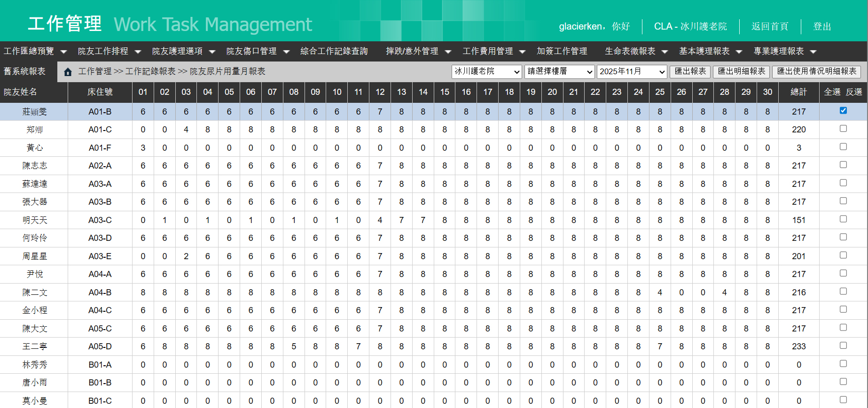This screenshot has width=868, height=408.
Task: Expand the 院友傷口管理 menu
Action: coord(257,51)
